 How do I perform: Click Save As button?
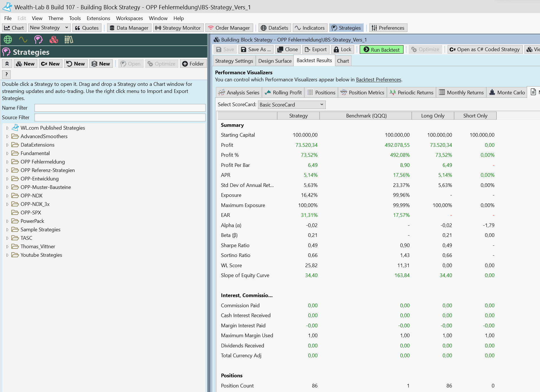[x=256, y=49]
